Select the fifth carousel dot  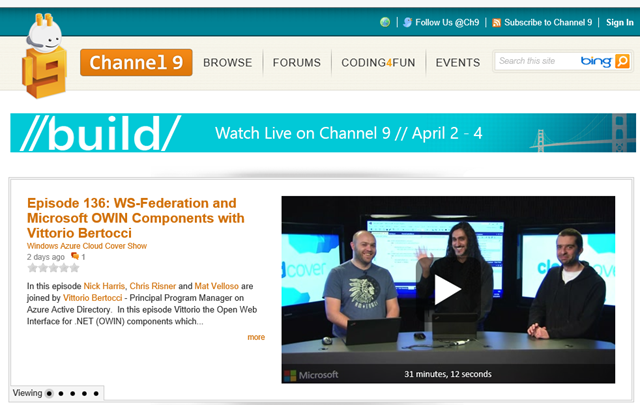click(96, 394)
